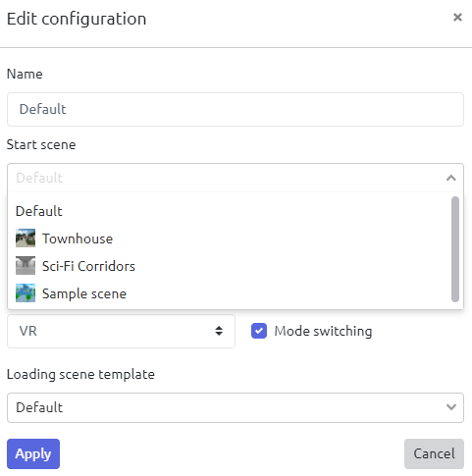
Task: Click the Apply button
Action: tap(33, 453)
